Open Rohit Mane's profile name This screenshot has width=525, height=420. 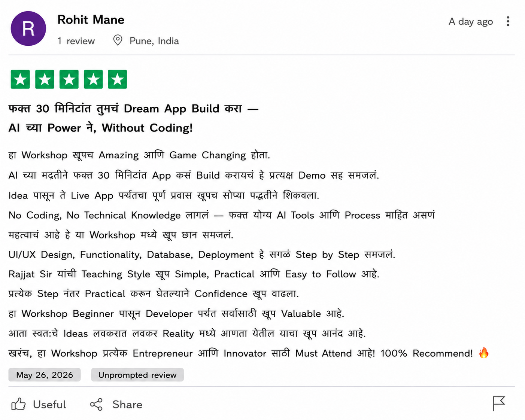[91, 19]
